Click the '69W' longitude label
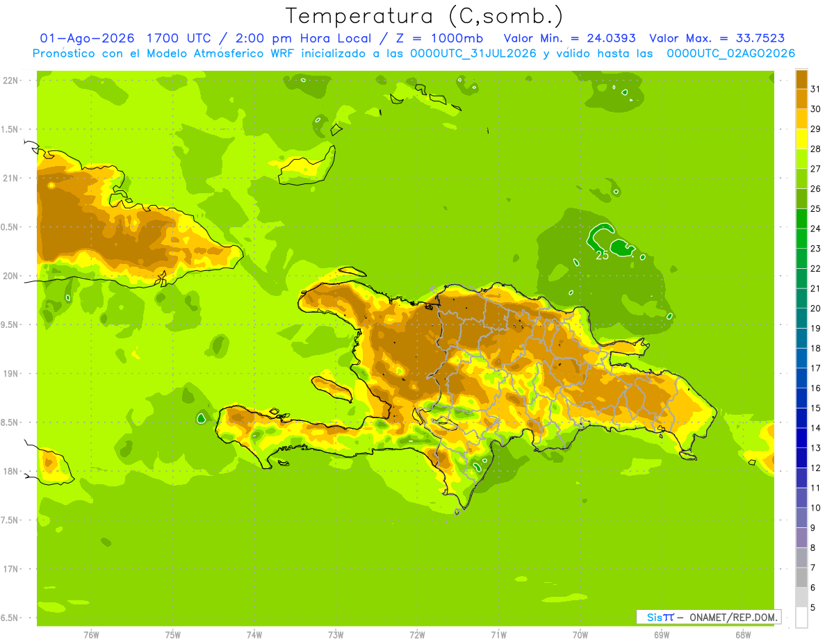This screenshot has width=834, height=644. [x=662, y=634]
